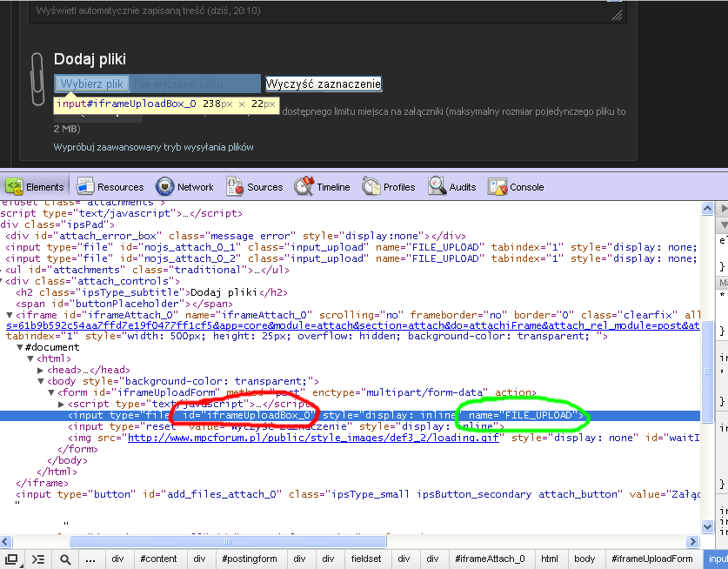Screen dimensions: 728x569
Task: Click the Wyczyść zaznaczenie reset button
Action: click(324, 84)
